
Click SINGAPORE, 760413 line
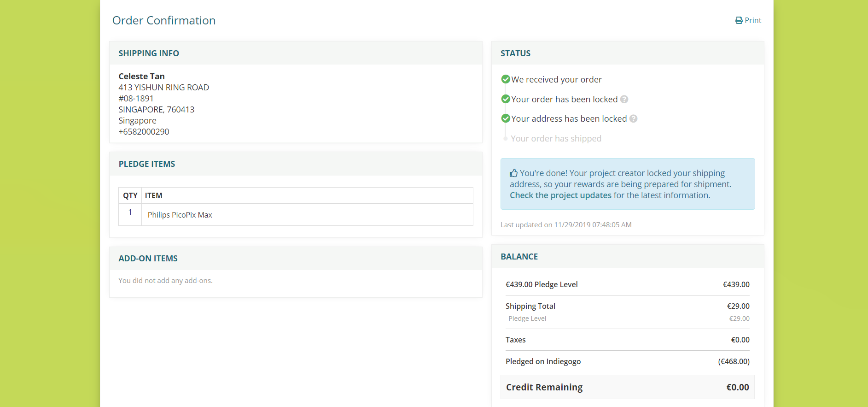tap(157, 109)
